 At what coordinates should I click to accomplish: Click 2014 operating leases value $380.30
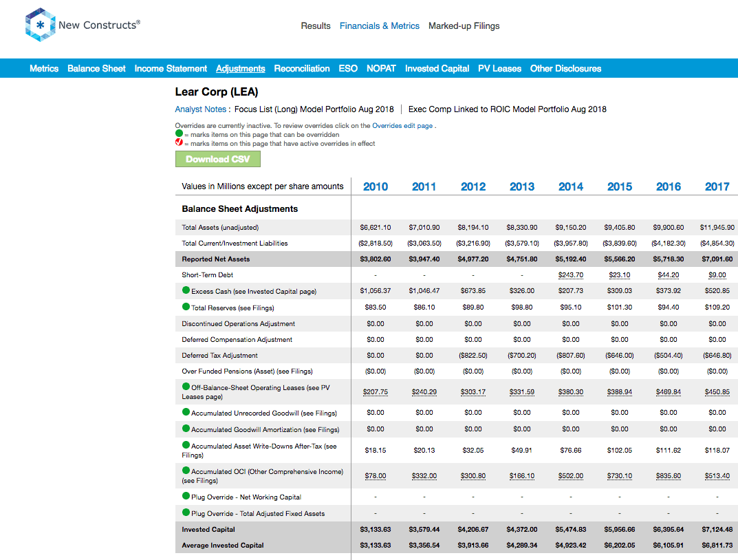point(571,392)
